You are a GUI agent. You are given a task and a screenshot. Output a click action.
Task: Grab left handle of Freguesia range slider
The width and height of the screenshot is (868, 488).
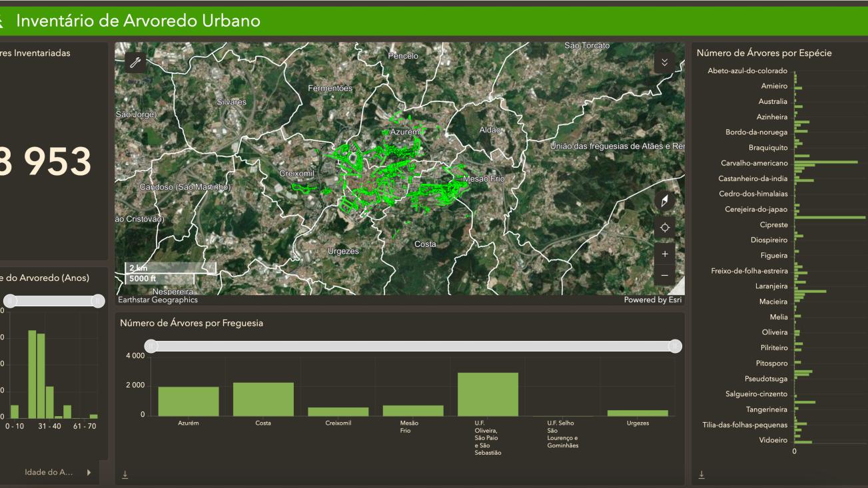pos(152,346)
